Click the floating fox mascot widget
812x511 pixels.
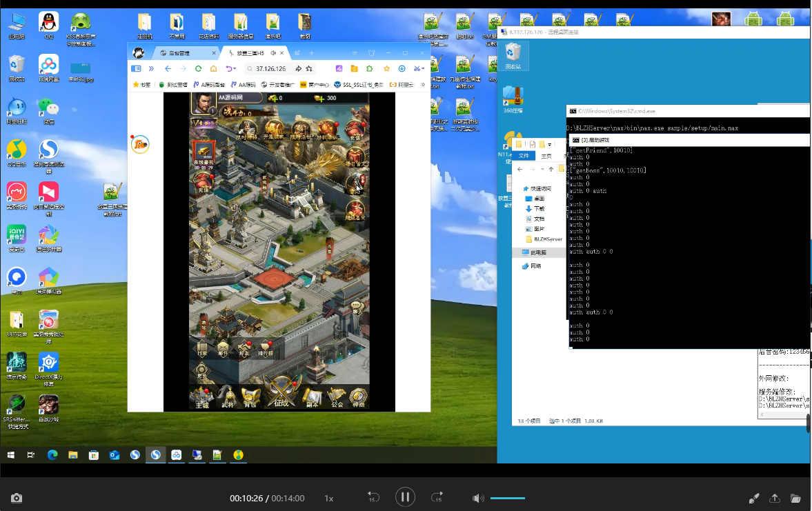(140, 144)
